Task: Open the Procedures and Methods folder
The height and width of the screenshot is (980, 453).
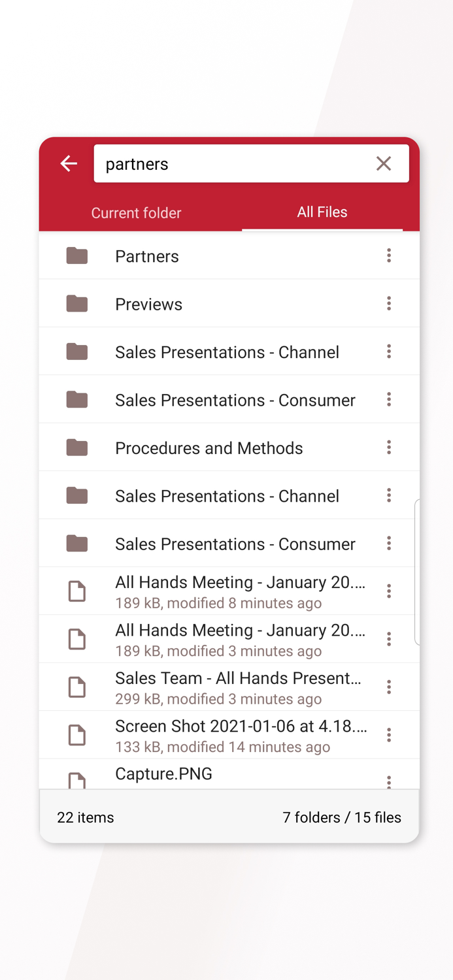Action: (209, 448)
